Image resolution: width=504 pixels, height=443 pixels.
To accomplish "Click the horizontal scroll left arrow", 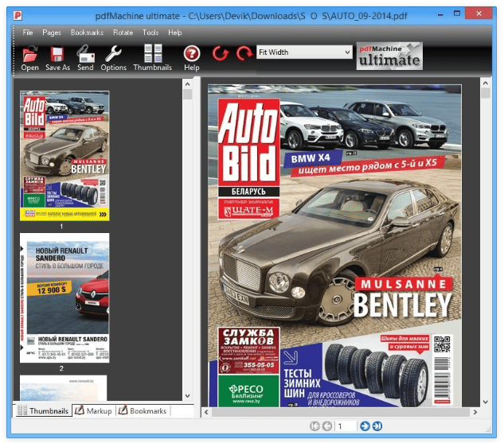I will (x=206, y=412).
